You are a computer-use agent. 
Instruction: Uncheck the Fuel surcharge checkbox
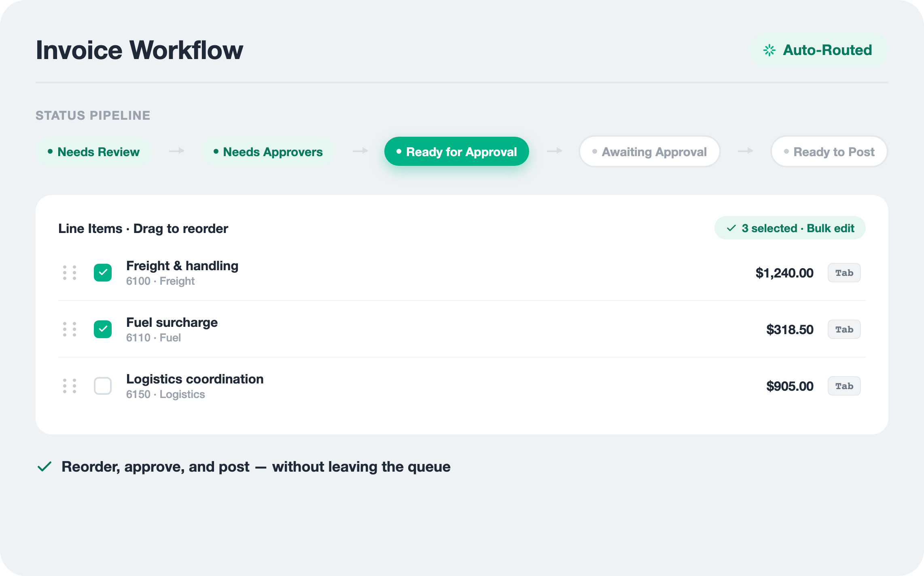(103, 329)
